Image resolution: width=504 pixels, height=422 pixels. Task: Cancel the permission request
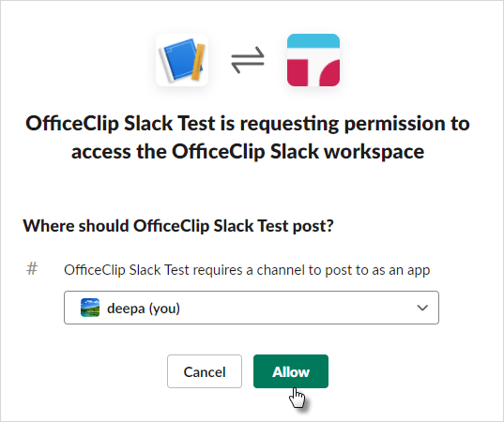pos(205,371)
